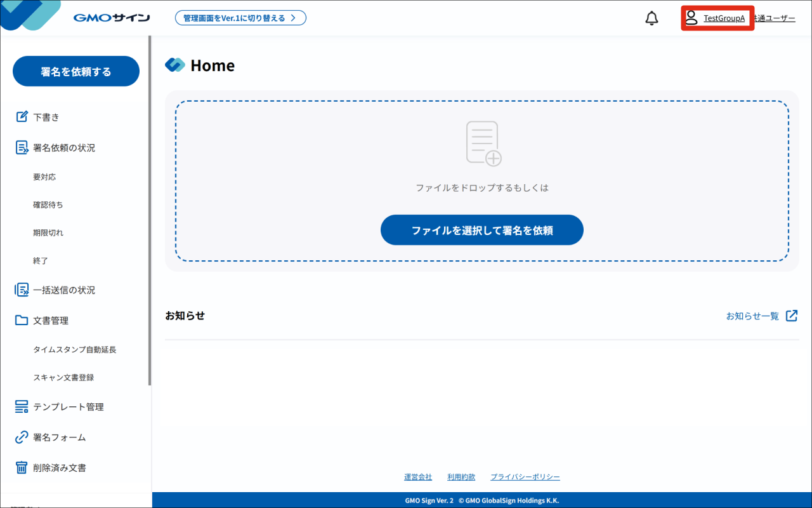Click the 署名フォーム link icon
Image resolution: width=812 pixels, height=508 pixels.
pos(22,437)
